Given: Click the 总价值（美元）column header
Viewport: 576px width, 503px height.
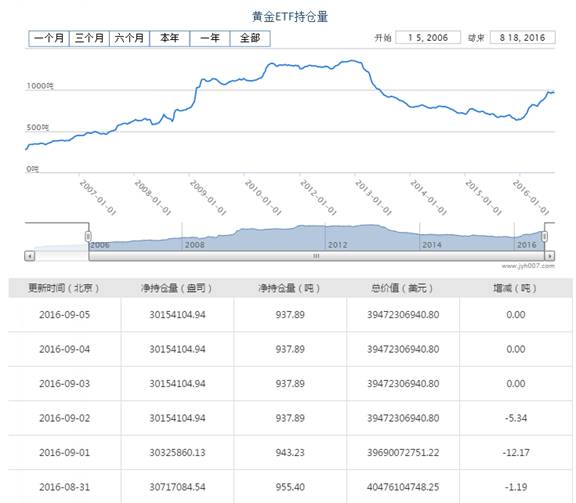Looking at the screenshot, I should tap(402, 288).
